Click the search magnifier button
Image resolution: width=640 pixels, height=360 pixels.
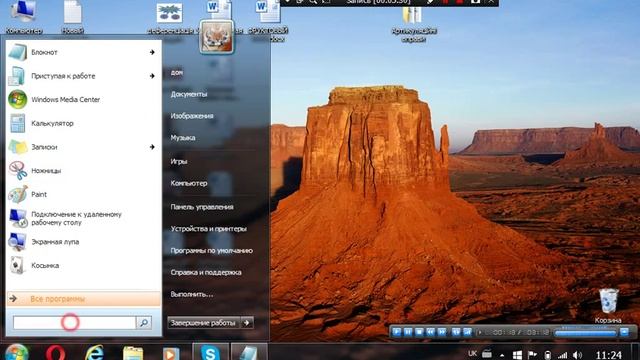[x=144, y=322]
